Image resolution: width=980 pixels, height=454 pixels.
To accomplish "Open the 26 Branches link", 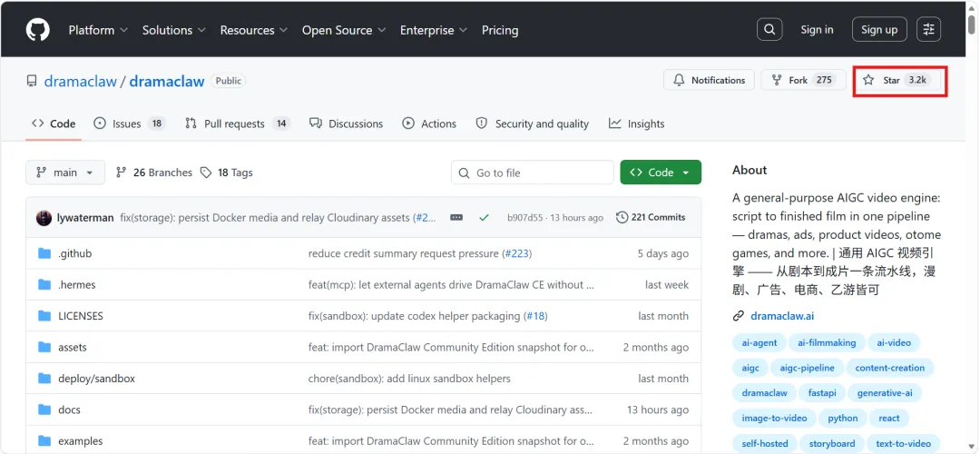I will coord(154,173).
